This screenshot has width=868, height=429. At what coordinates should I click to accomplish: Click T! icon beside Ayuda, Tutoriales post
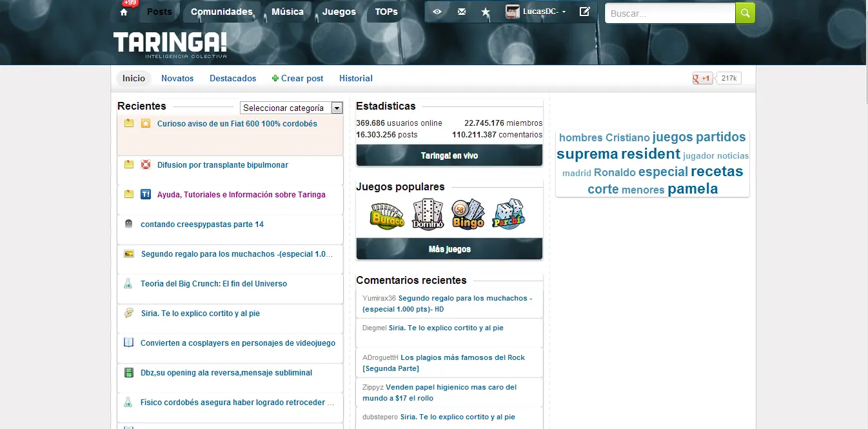pos(146,194)
